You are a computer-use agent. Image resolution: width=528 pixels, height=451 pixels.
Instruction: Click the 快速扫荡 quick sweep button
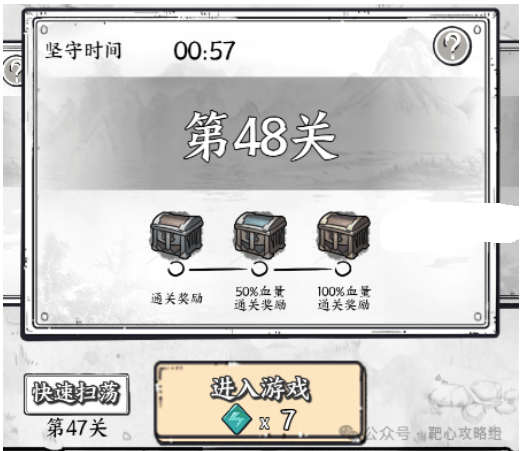(x=76, y=394)
